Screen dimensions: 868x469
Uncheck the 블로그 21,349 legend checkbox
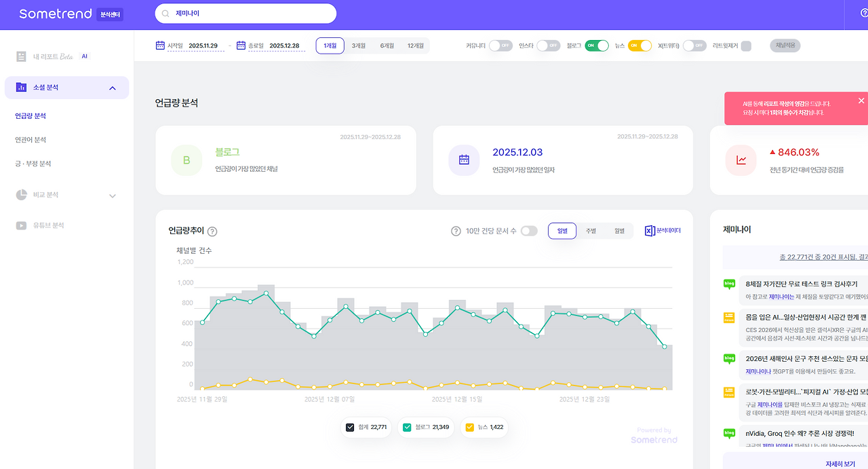pyautogui.click(x=407, y=427)
